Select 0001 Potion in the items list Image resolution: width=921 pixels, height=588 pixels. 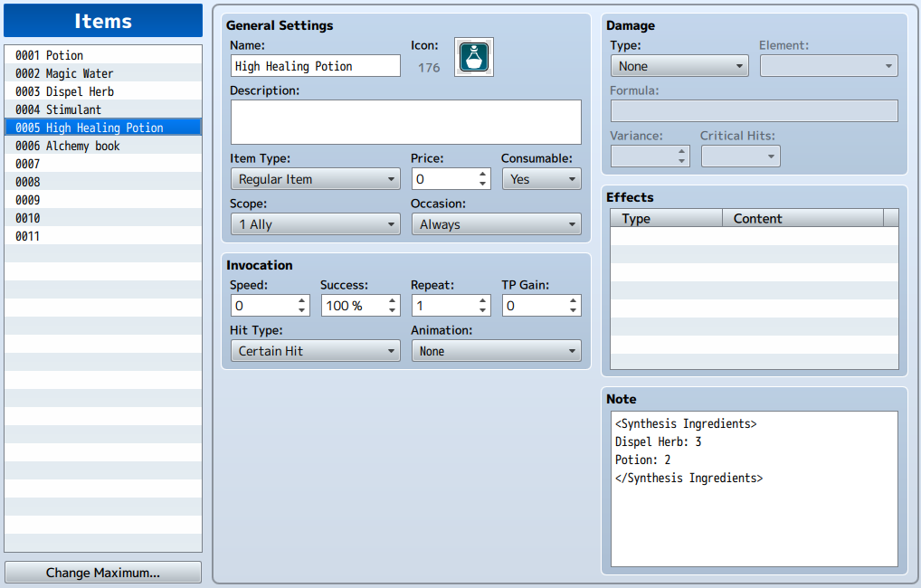(103, 55)
